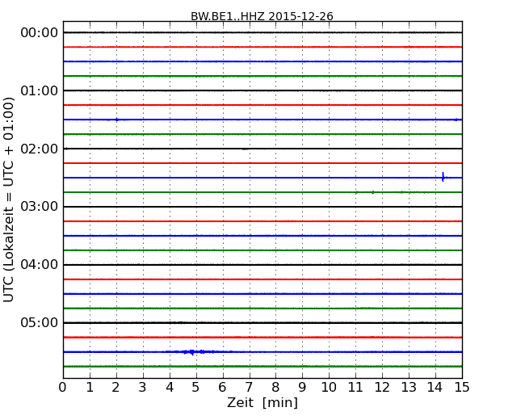Click the x-axis tick label 4
The width and height of the screenshot is (525, 420).
pos(170,388)
